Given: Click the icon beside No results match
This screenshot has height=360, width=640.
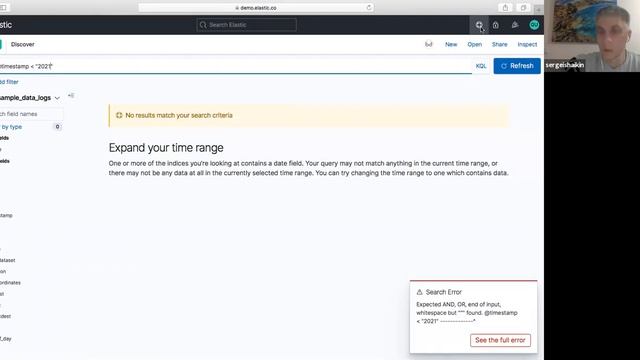Looking at the screenshot, I should [119, 115].
